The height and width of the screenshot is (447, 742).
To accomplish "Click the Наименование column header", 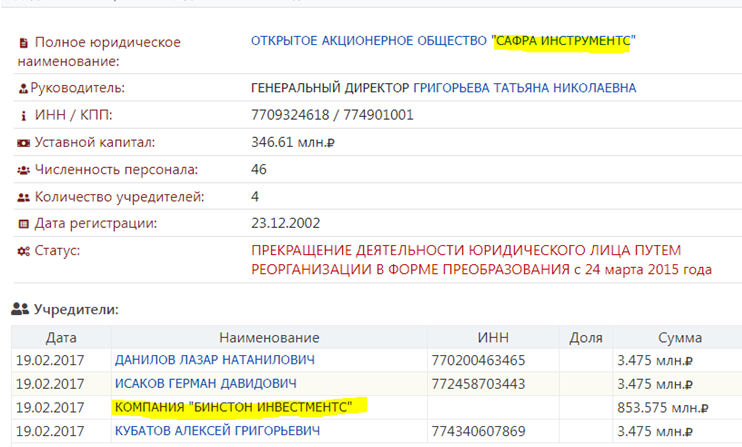I will coord(269,338).
